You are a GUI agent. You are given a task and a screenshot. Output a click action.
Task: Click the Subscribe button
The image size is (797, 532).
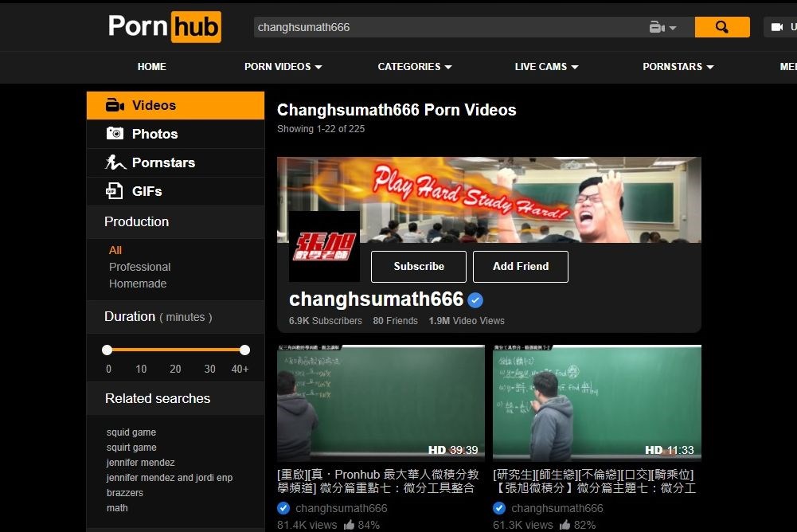click(418, 267)
